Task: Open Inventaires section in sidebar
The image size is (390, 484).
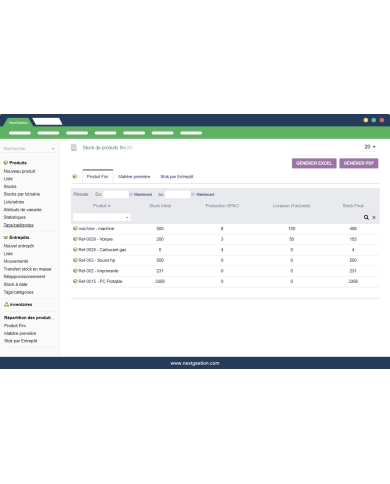Action: 21,304
